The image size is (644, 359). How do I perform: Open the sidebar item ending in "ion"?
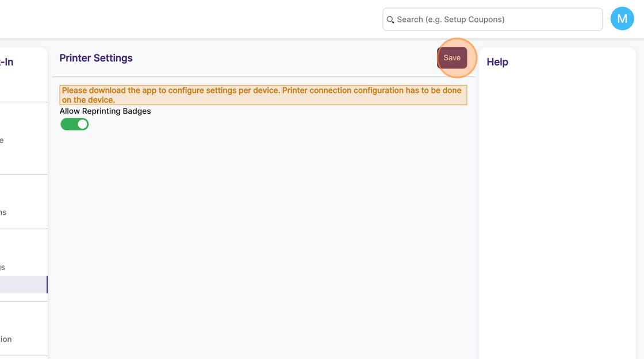click(x=6, y=339)
